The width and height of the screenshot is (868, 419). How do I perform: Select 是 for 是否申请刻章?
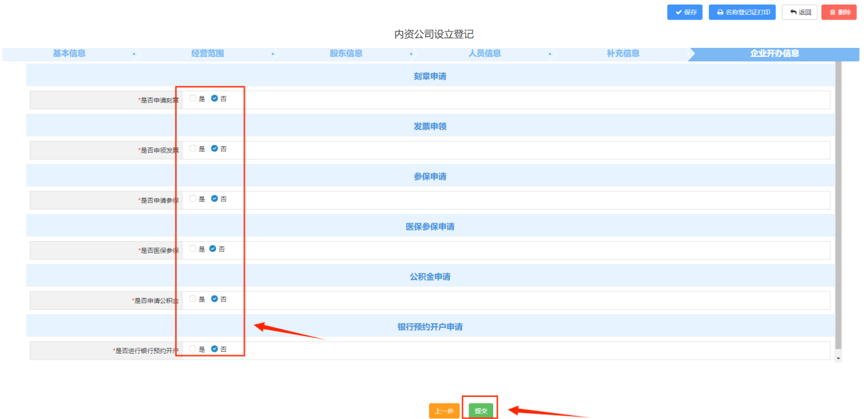pos(193,99)
